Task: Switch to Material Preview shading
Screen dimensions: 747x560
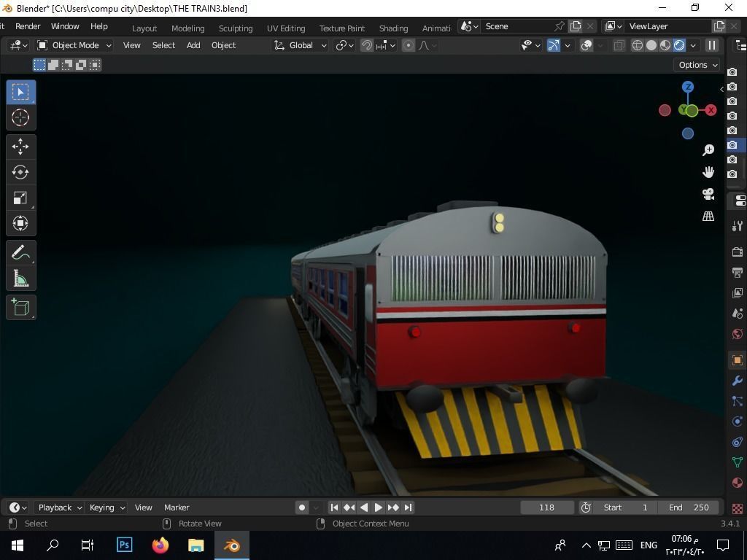Action: [665, 45]
